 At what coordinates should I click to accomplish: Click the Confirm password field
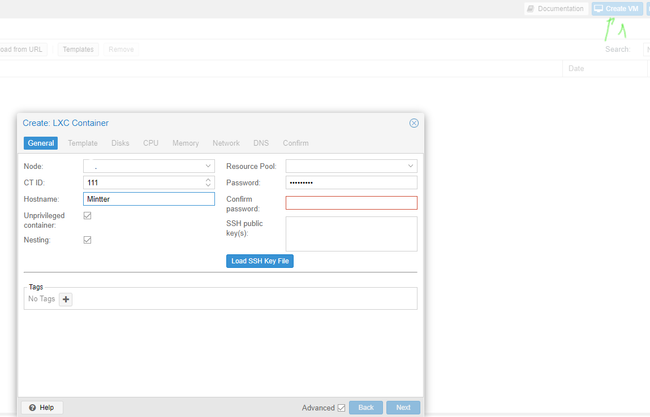click(x=351, y=203)
